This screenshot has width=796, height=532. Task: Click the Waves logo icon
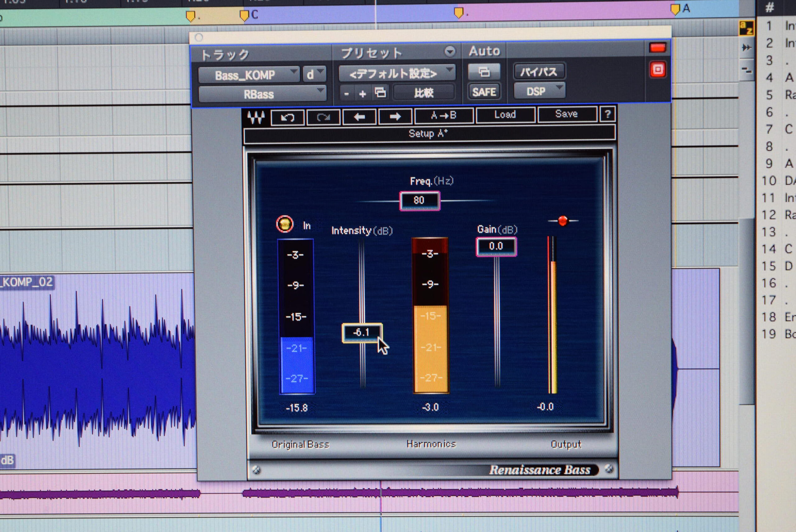coord(256,118)
